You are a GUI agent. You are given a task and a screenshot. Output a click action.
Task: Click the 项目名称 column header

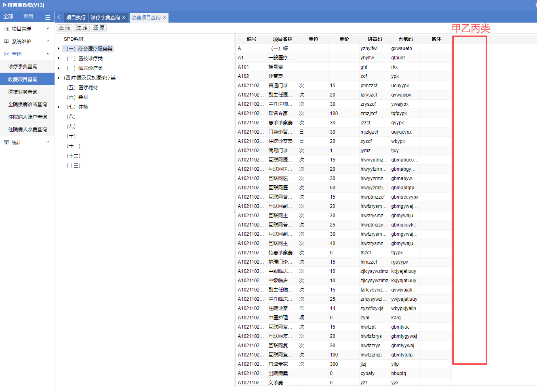pos(282,39)
